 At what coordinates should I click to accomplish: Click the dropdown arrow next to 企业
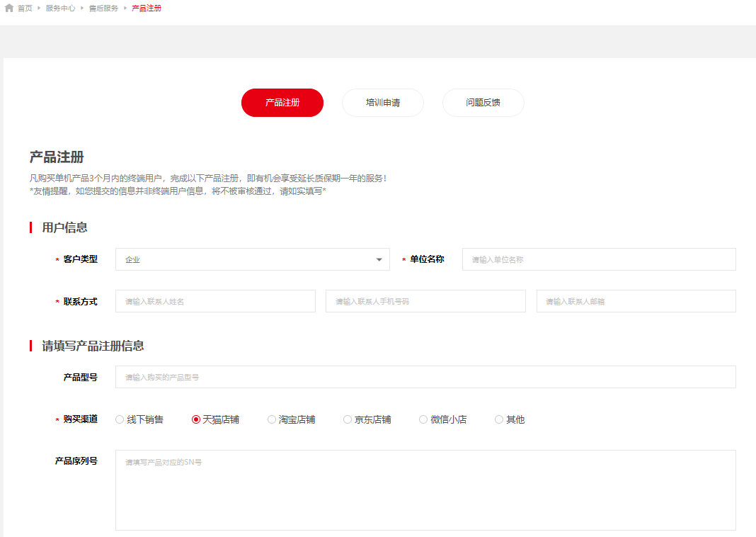click(379, 259)
